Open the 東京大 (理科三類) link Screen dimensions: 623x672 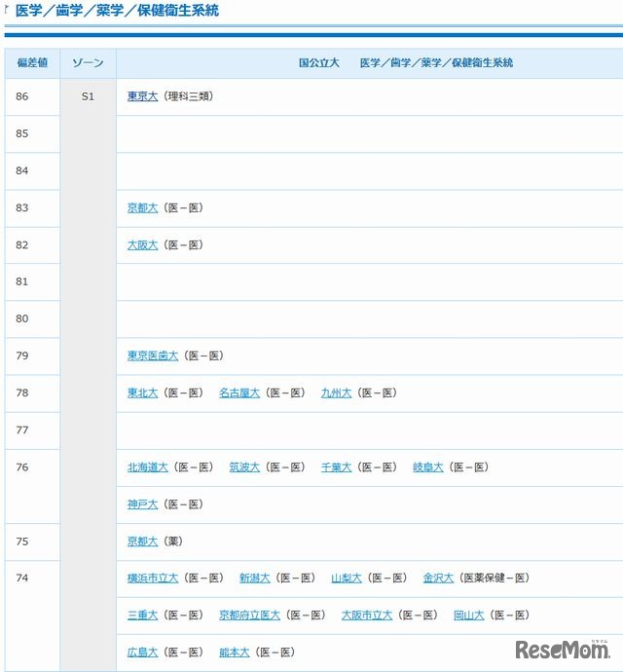pos(143,96)
